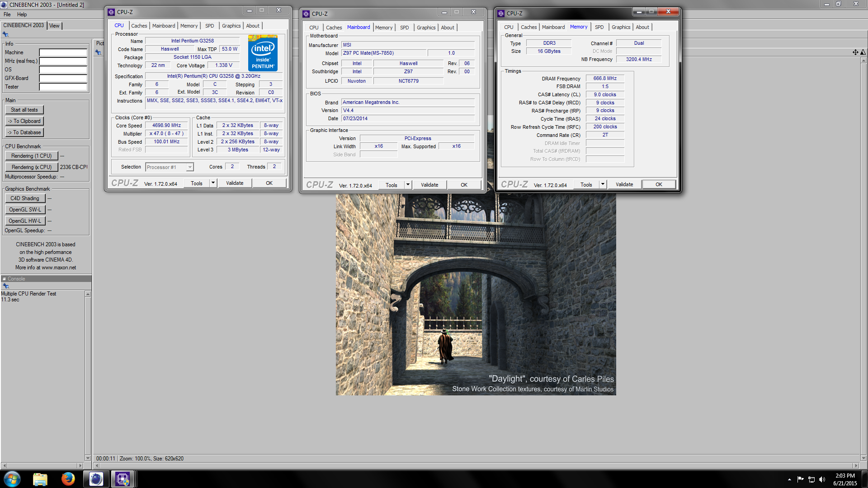Select the CINEBENCH 2003 tab
Viewport: 868px width, 488px height.
click(24, 25)
